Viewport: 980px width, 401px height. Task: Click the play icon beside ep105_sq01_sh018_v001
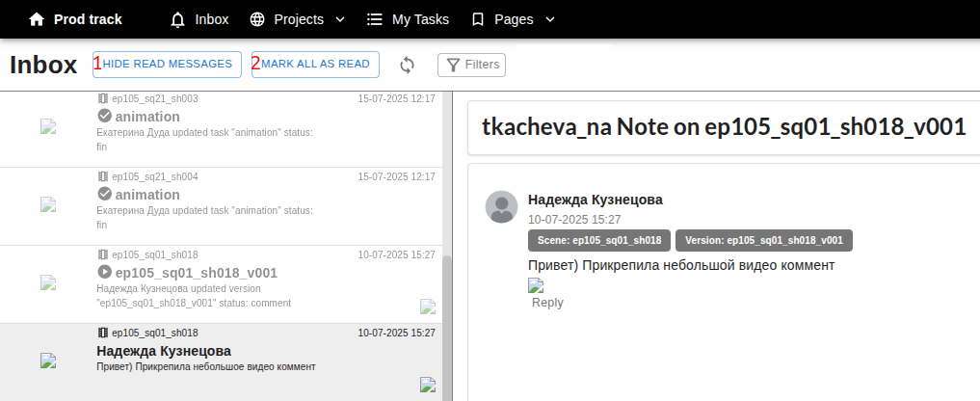(x=104, y=272)
